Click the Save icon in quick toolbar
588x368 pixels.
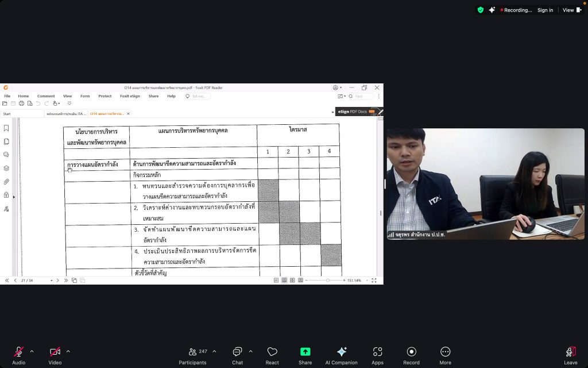[x=13, y=103]
